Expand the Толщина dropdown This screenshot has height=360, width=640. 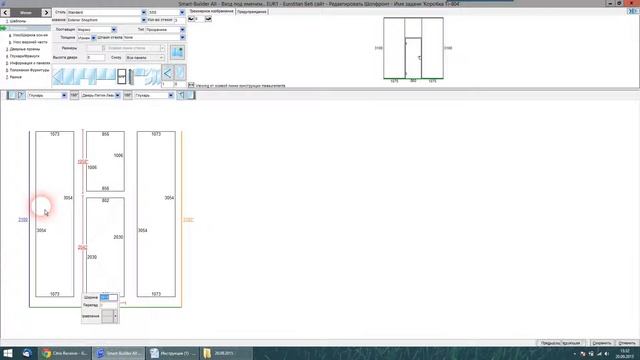point(93,38)
